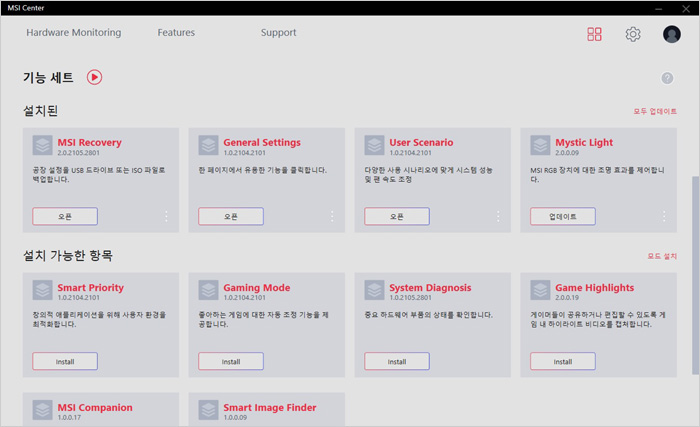The width and height of the screenshot is (700, 427).
Task: Switch to the Hardware Monitoring tab
Action: (73, 33)
